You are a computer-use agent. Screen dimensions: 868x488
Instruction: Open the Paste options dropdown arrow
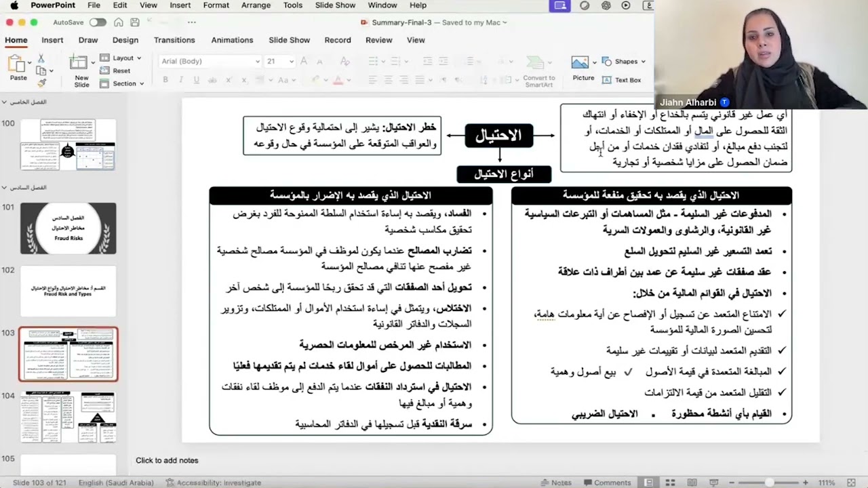click(x=29, y=63)
